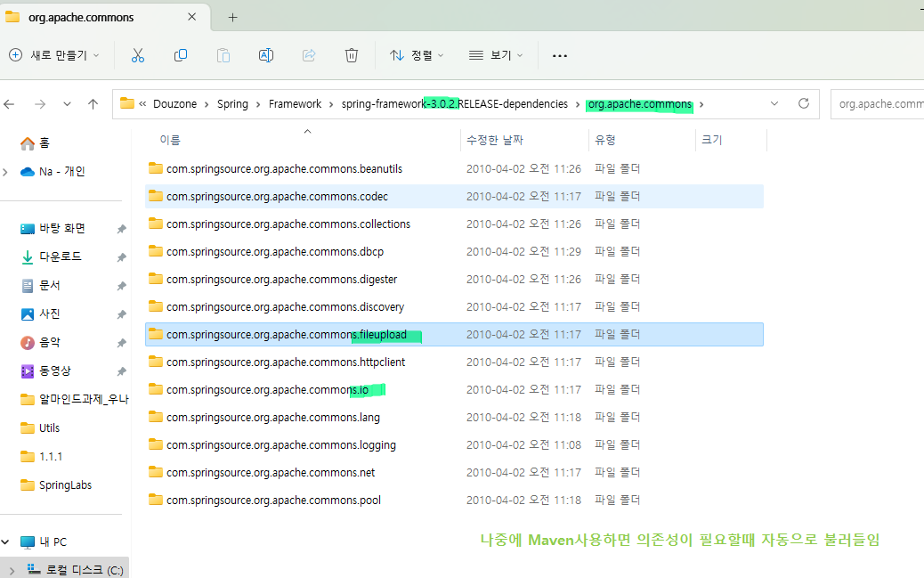Image resolution: width=924 pixels, height=578 pixels.
Task: Open recent locations dropdown arrow
Action: coord(67,104)
